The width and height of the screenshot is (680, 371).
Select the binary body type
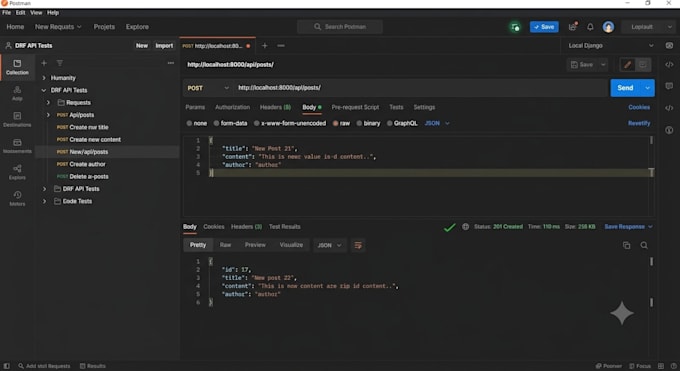[368, 123]
